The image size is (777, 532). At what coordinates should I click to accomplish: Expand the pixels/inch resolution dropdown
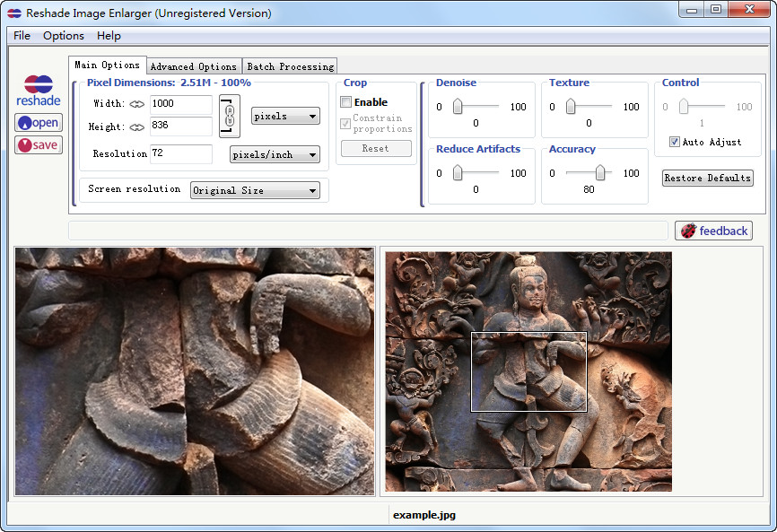click(x=275, y=154)
